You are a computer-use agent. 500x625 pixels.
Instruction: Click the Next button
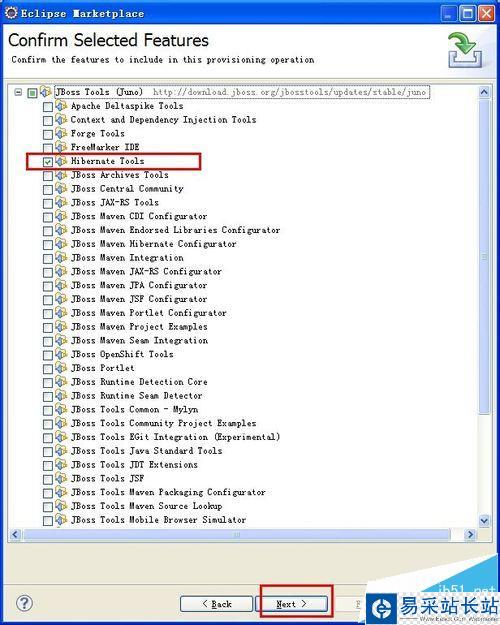[x=291, y=604]
